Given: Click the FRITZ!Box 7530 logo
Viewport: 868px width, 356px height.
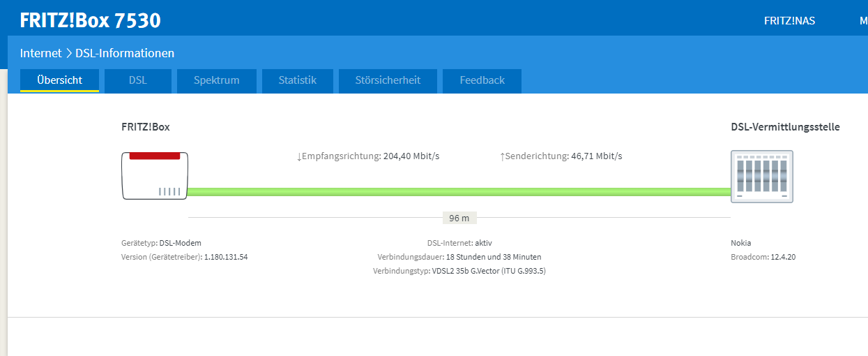Looking at the screenshot, I should coord(90,20).
